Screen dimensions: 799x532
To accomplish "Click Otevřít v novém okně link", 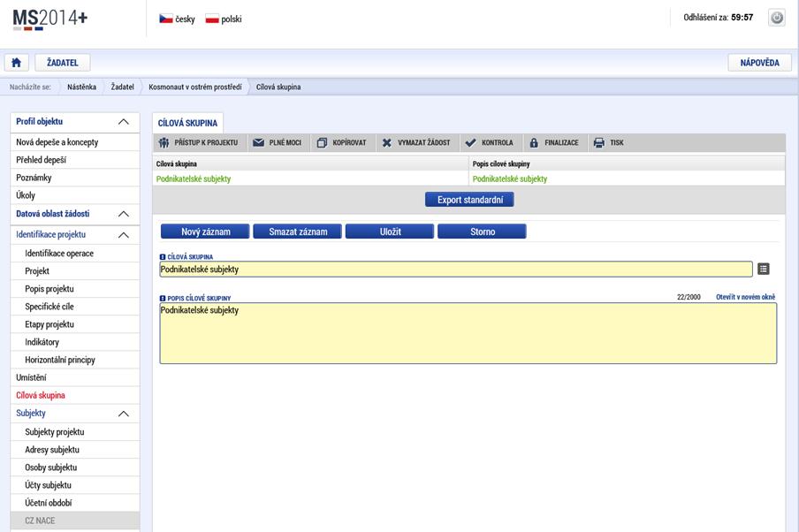I will (745, 297).
